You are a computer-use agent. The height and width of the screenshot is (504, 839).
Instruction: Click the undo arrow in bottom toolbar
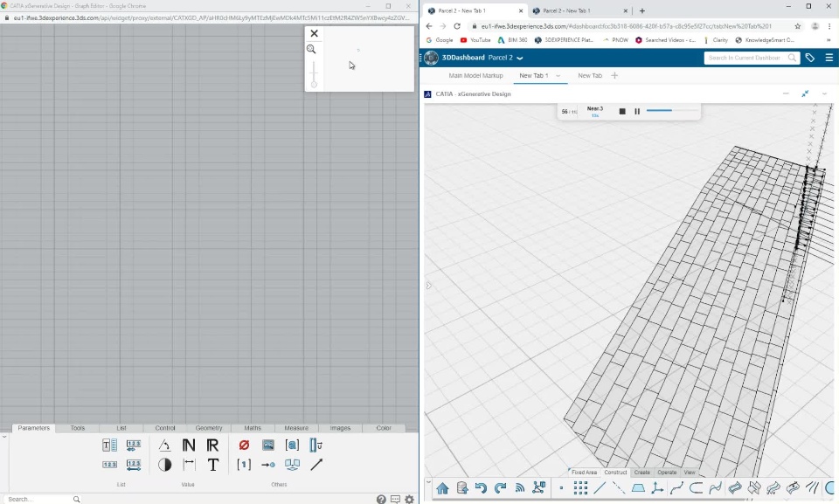coord(481,488)
